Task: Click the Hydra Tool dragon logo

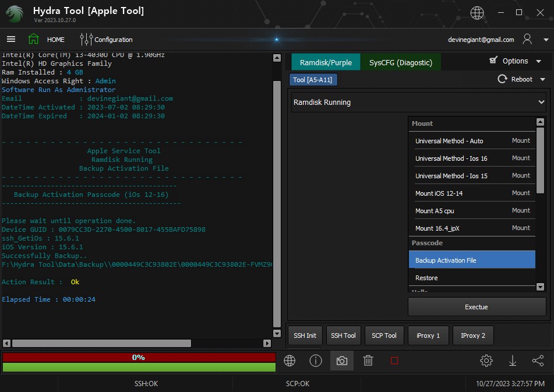Action: 15,14
